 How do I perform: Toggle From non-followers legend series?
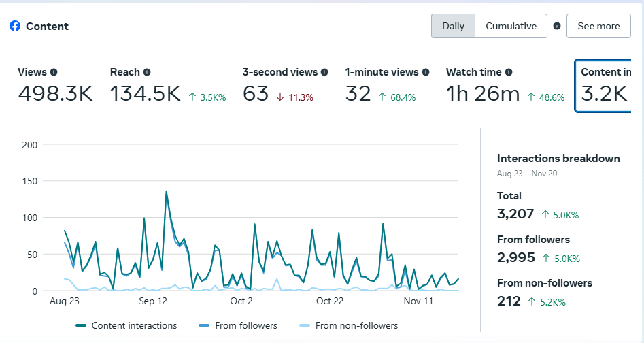point(349,325)
